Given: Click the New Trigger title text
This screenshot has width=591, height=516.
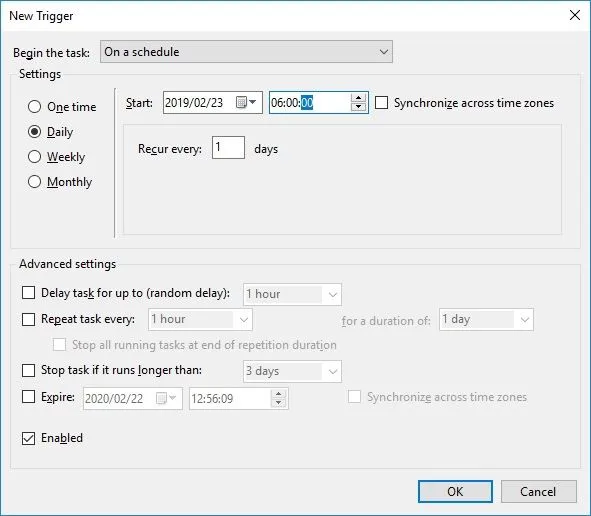Looking at the screenshot, I should click(x=41, y=16).
